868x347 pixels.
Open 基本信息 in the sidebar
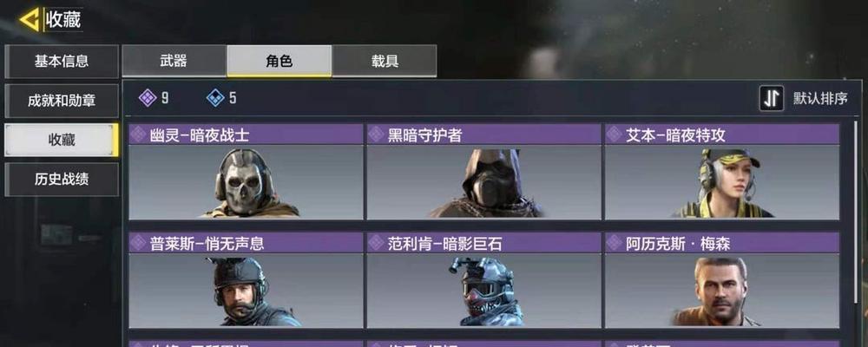(62, 62)
